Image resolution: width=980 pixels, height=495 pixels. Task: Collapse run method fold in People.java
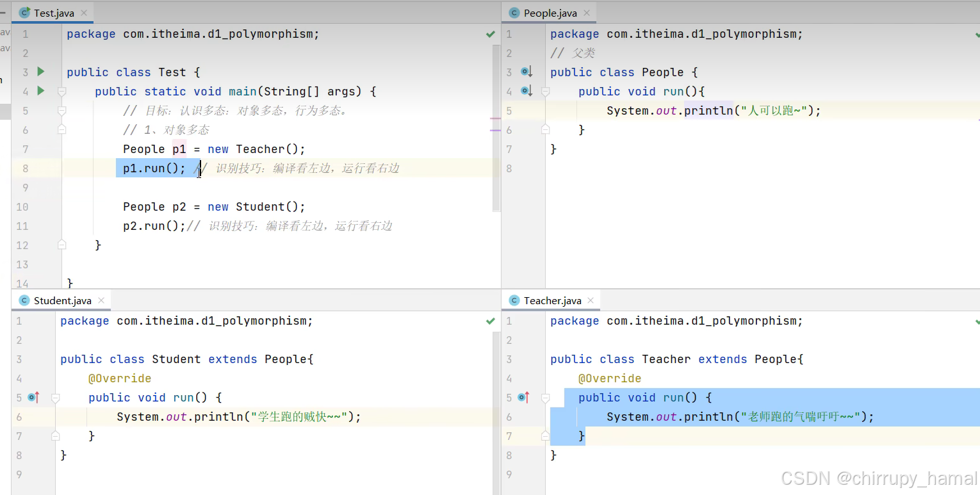[546, 92]
